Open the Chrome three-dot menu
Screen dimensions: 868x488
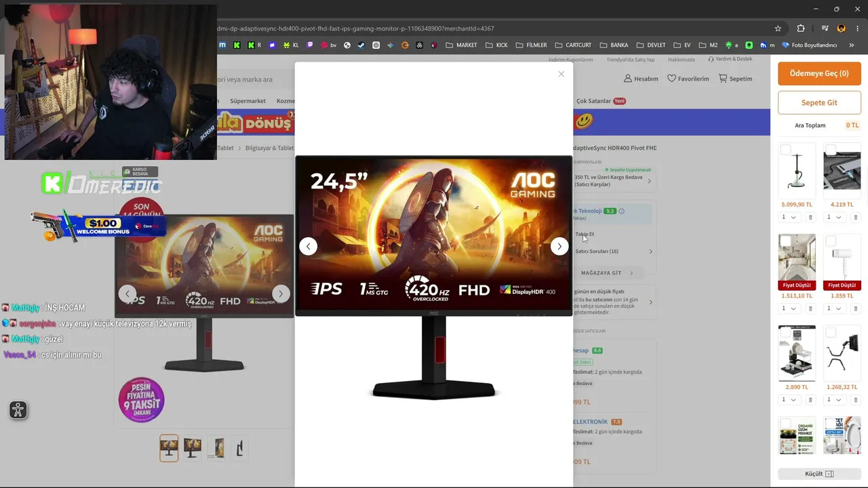[x=858, y=28]
